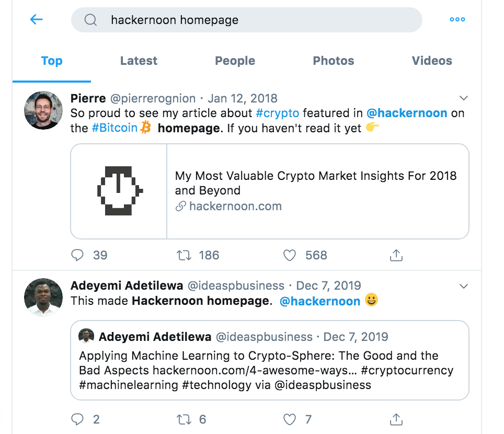Switch to the People tab
Image resolution: width=504 pixels, height=434 pixels.
[235, 61]
